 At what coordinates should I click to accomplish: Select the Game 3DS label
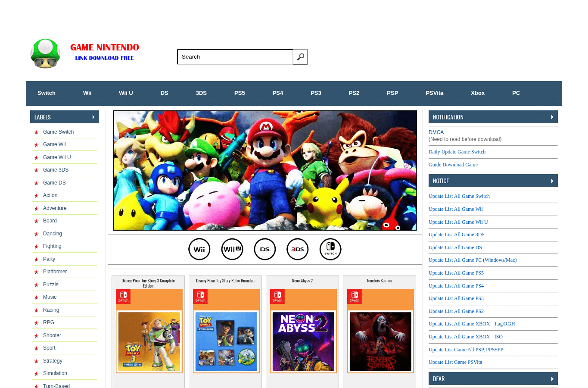(56, 170)
